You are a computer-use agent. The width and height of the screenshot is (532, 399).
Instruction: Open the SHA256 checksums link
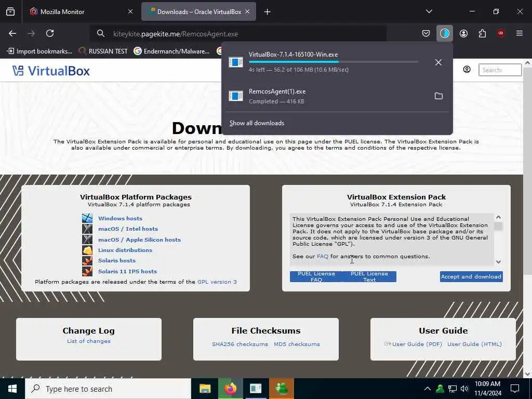pyautogui.click(x=240, y=344)
